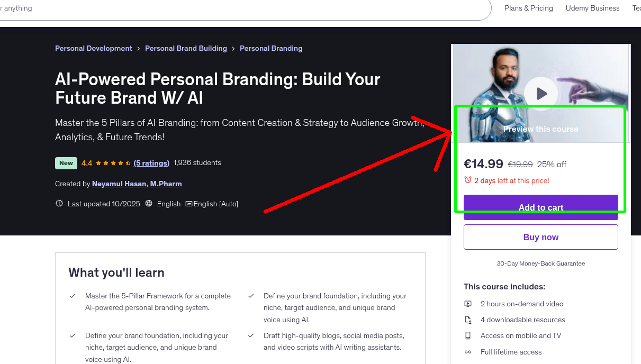The height and width of the screenshot is (364, 641).
Task: Go to the Personal Development breadcrumb
Action: click(x=93, y=48)
